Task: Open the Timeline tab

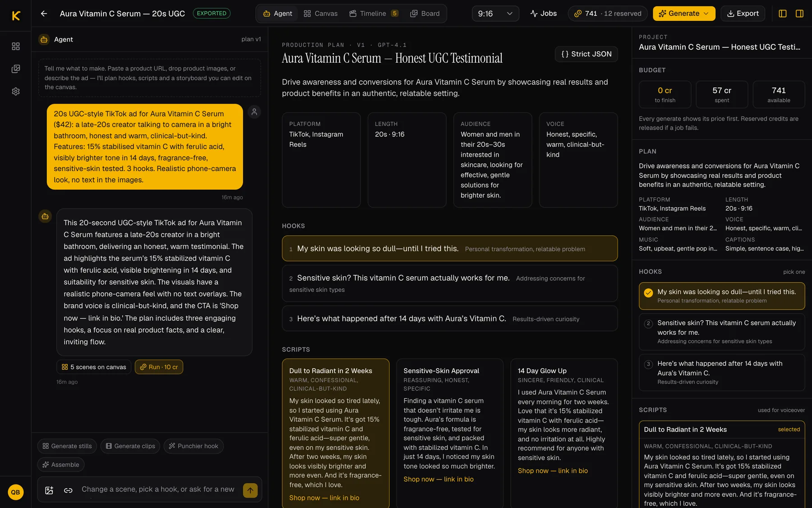Action: point(374,14)
